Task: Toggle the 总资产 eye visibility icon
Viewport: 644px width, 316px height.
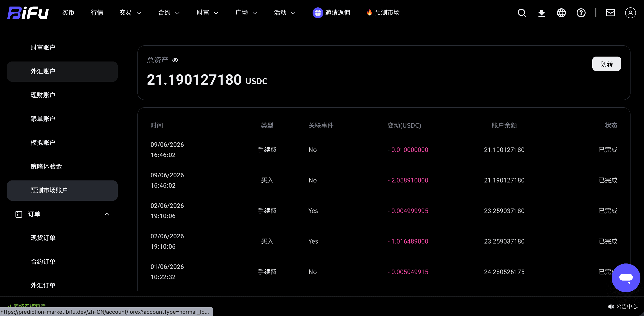Action: click(175, 60)
